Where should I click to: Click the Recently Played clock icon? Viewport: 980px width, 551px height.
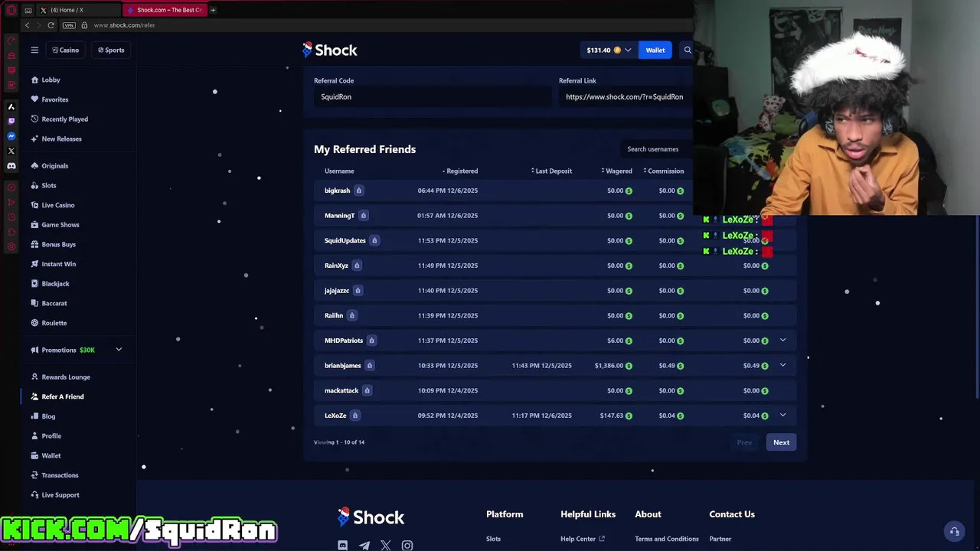point(34,119)
